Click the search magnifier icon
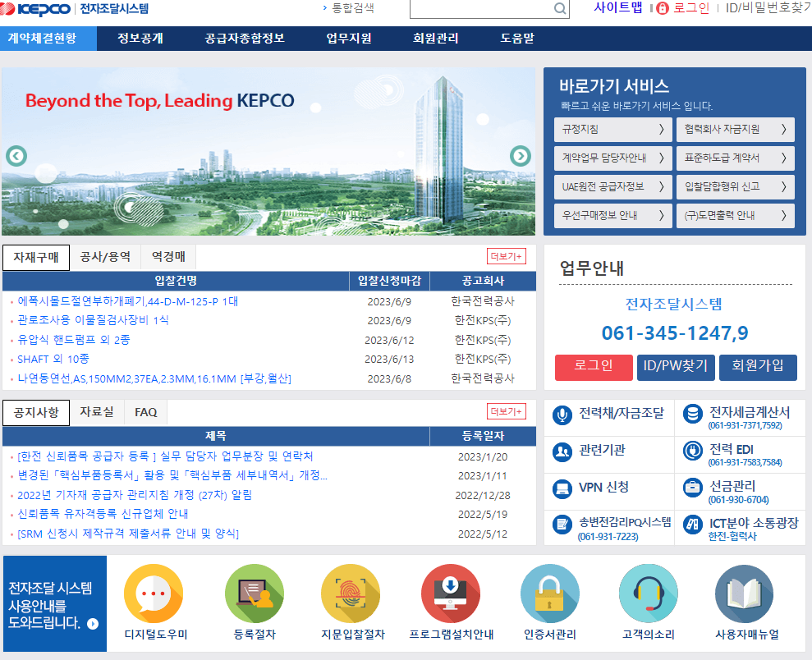The image size is (812, 660). pyautogui.click(x=560, y=8)
